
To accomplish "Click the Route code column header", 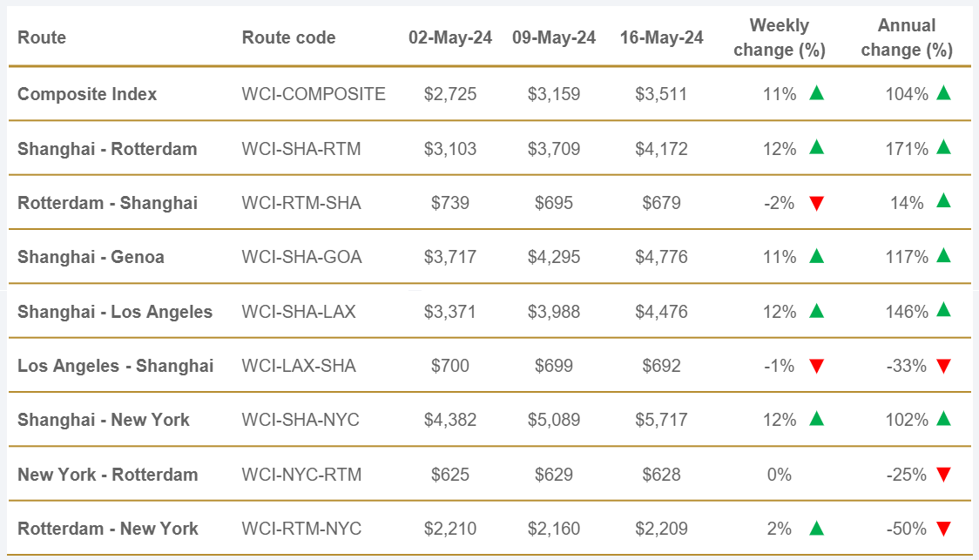I will click(288, 38).
